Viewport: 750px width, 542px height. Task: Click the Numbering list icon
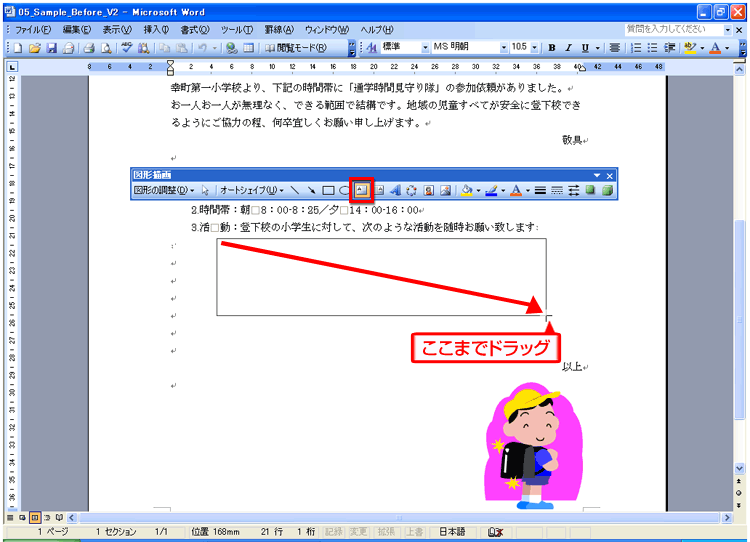[636, 47]
